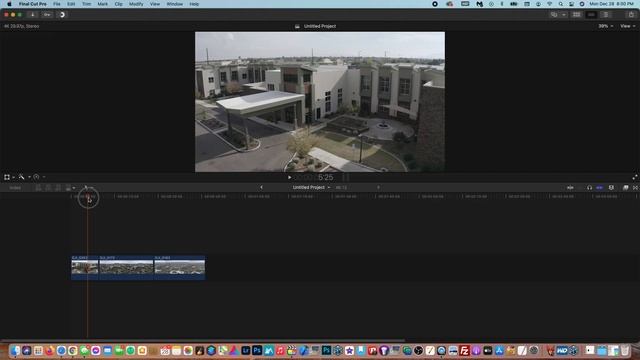The width and height of the screenshot is (640, 360).
Task: Open the retime speed meter icon
Action: tap(36, 177)
